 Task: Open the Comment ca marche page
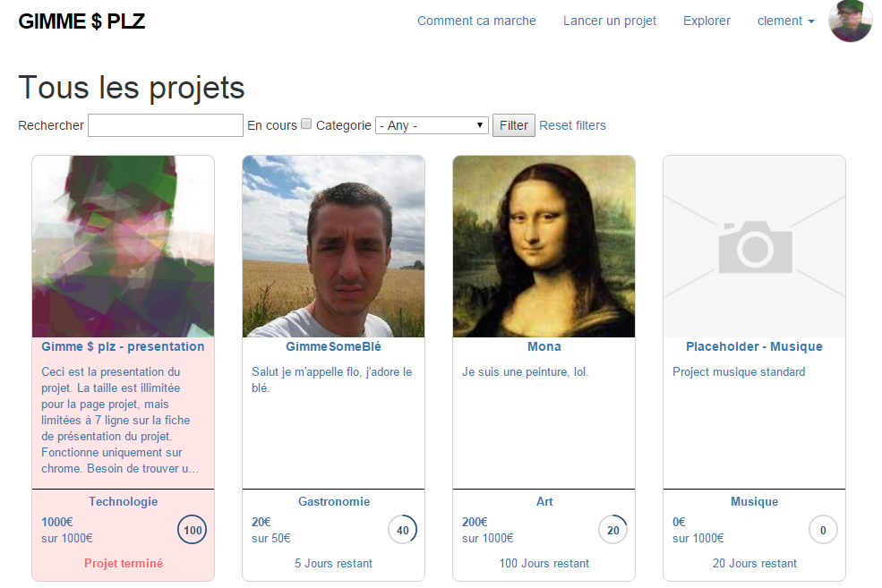[x=476, y=21]
